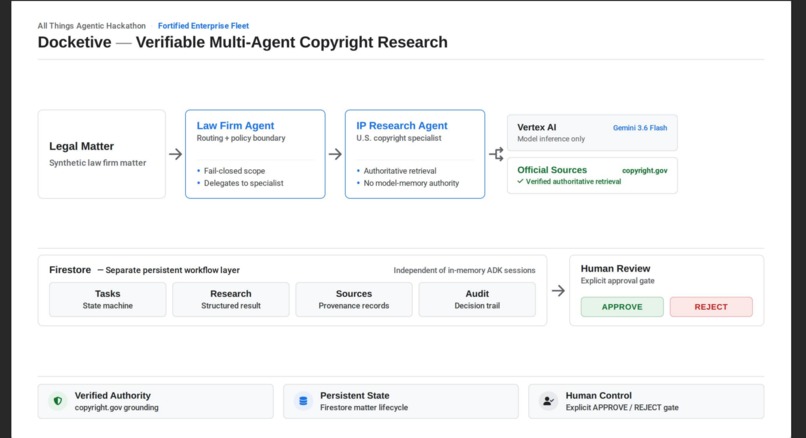Click arrow between Legal Matter and Law Firm Agent

click(x=175, y=154)
